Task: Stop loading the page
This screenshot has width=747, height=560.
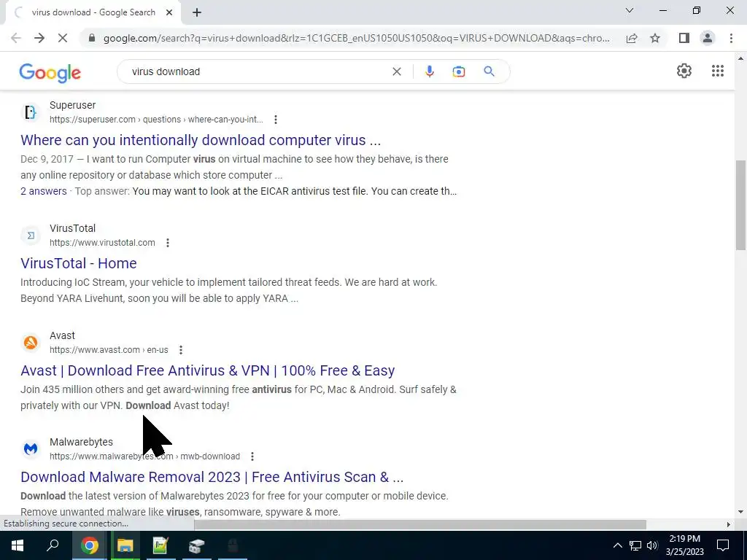Action: click(63, 38)
